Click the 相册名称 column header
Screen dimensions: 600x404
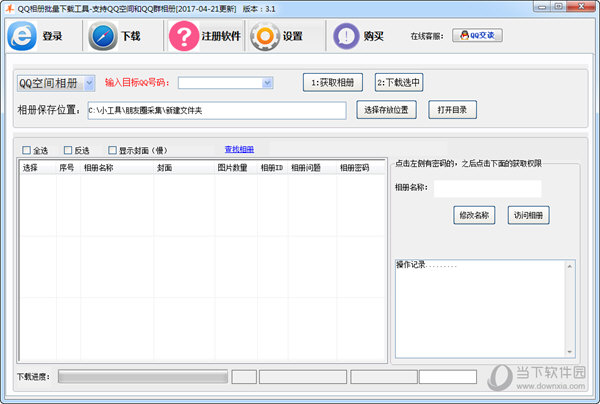(117, 168)
